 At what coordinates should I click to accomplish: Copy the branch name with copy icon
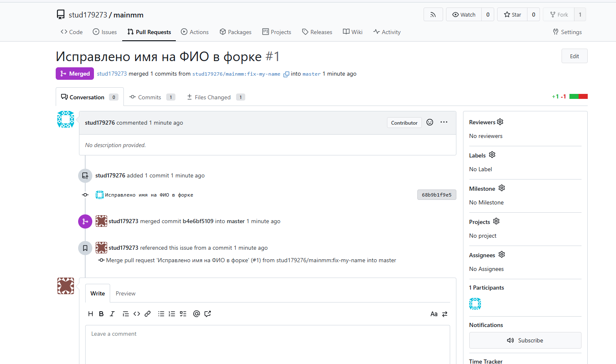286,74
